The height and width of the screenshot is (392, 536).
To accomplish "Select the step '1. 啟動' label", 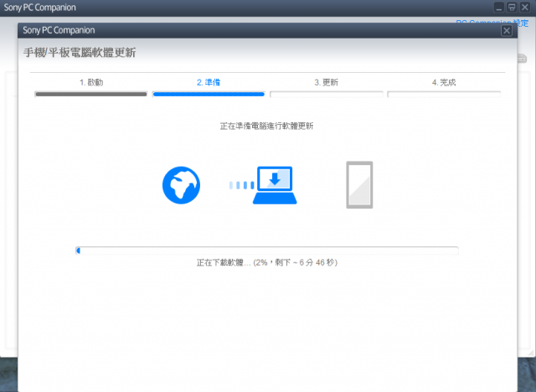I will (x=91, y=82).
